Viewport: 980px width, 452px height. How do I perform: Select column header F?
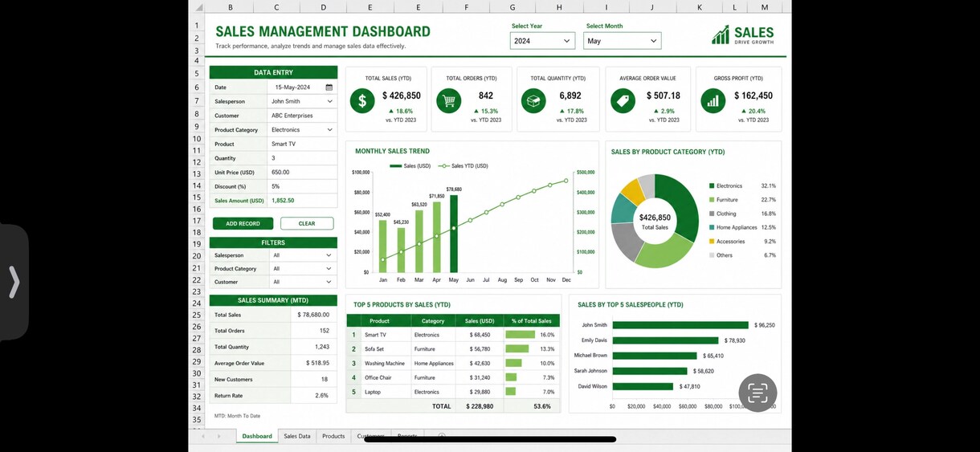467,7
